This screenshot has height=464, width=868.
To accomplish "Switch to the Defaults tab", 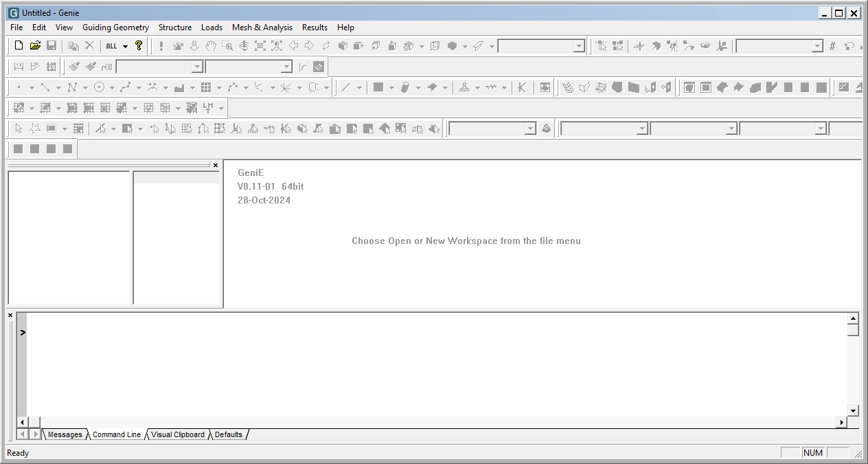I will pyautogui.click(x=229, y=434).
